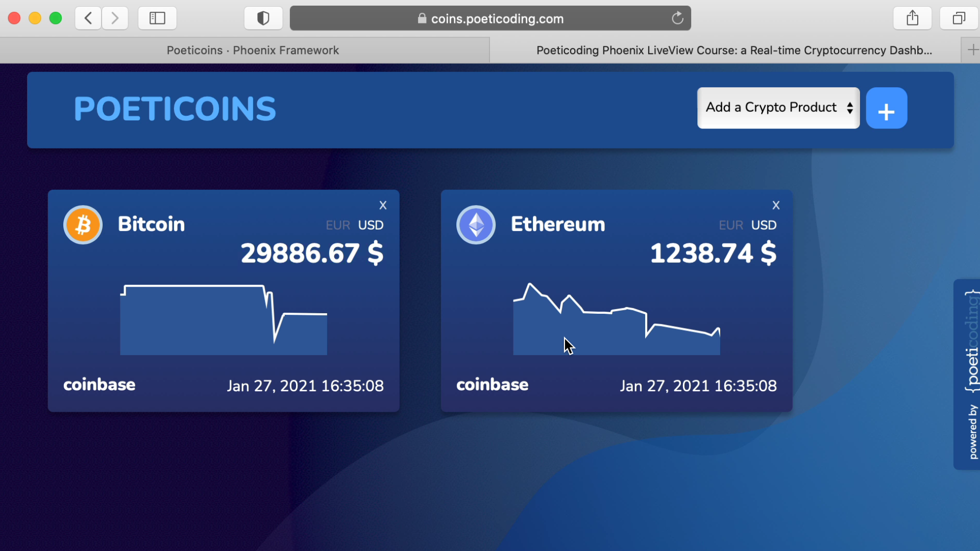Click the sidebar toggle icon
This screenshot has width=980, height=551.
click(x=157, y=18)
